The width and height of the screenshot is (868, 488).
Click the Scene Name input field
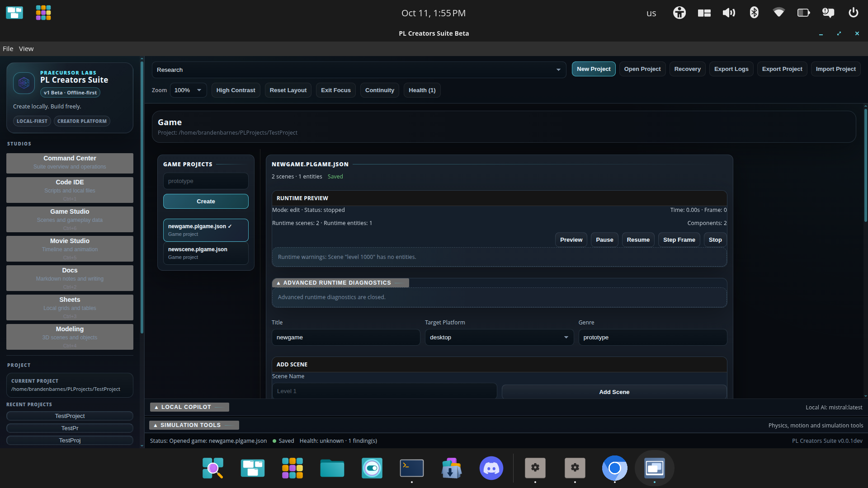pos(384,391)
